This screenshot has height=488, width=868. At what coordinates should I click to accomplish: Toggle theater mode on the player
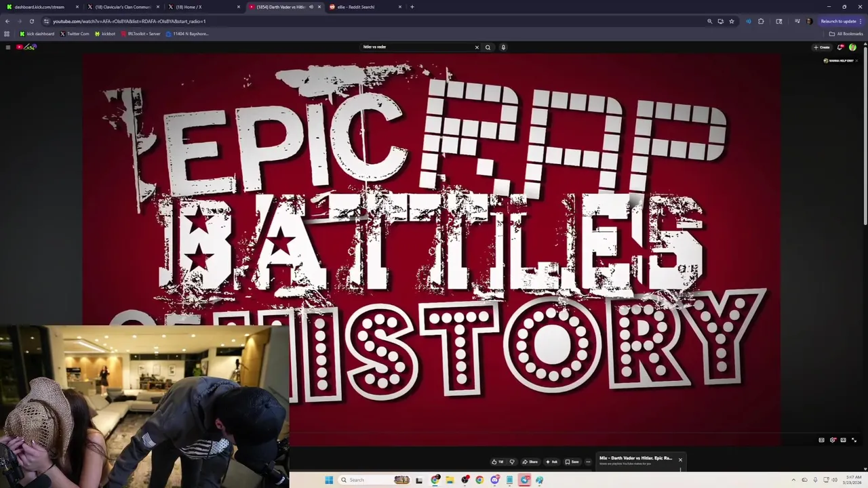coord(843,440)
